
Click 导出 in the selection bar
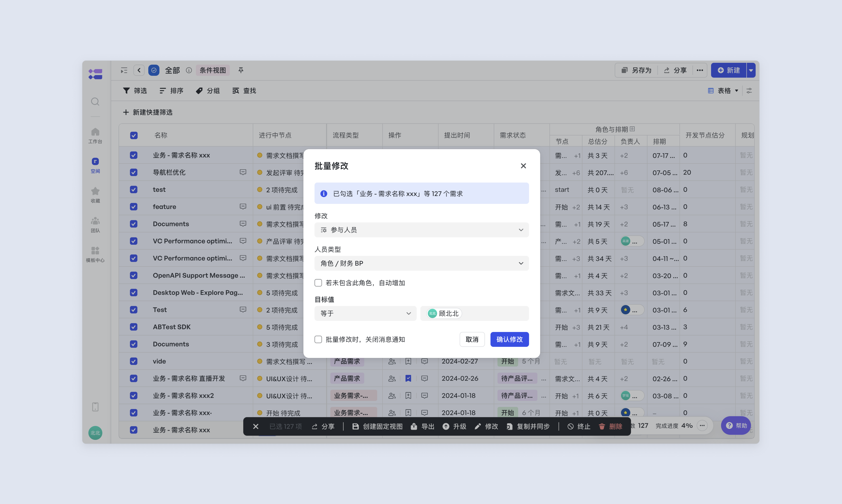pyautogui.click(x=423, y=426)
